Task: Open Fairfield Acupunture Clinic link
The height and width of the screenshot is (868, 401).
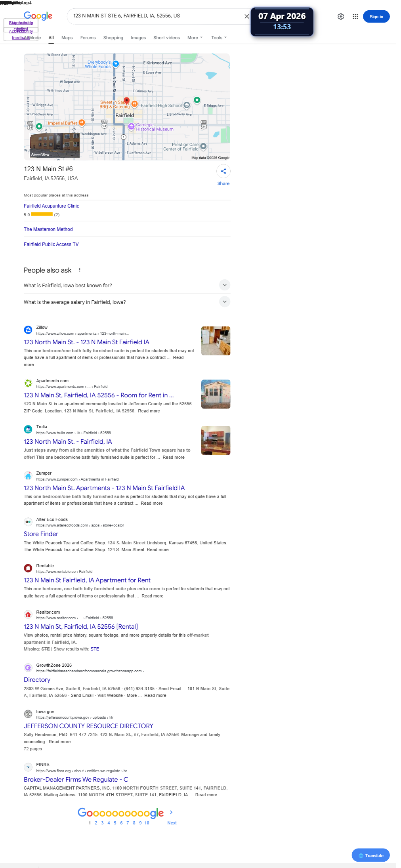Action: pos(52,206)
